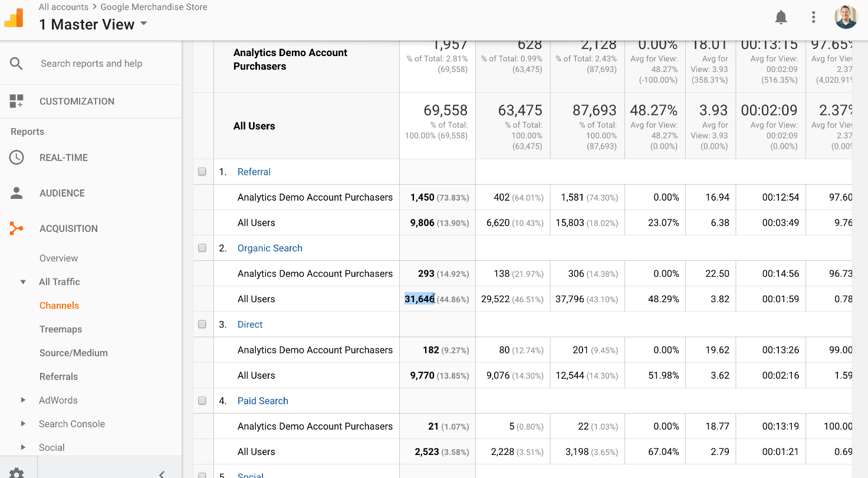Click the Real-Time clock icon
Screen dimensions: 868x478
(17, 158)
